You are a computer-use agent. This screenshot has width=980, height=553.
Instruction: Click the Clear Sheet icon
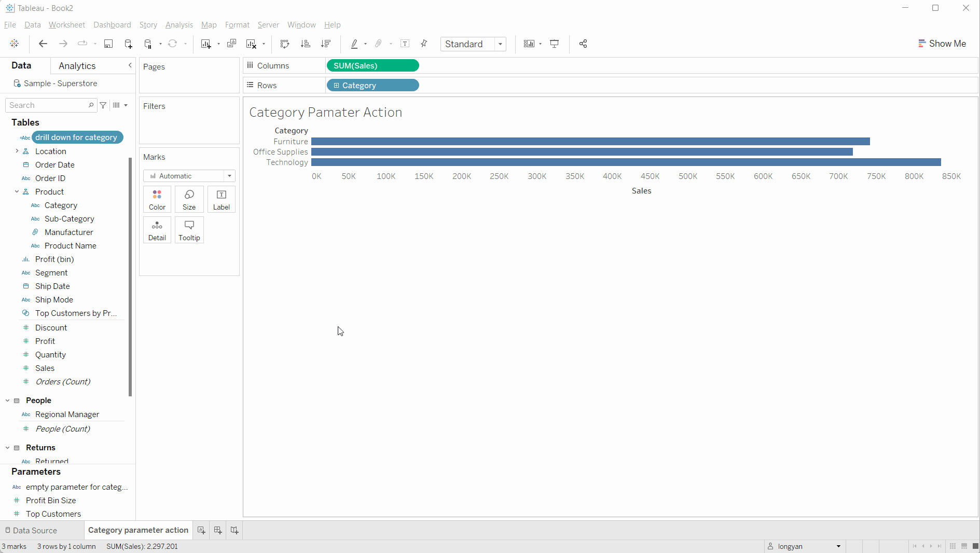(252, 44)
